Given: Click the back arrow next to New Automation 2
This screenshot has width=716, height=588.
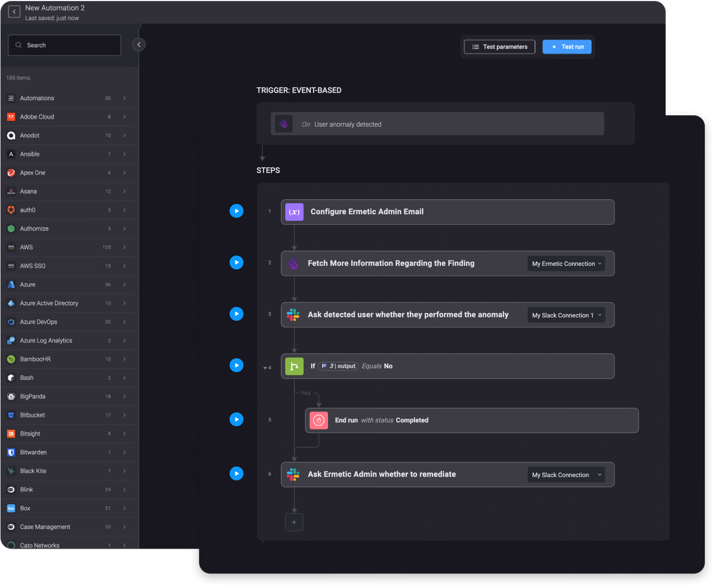Looking at the screenshot, I should pos(14,12).
